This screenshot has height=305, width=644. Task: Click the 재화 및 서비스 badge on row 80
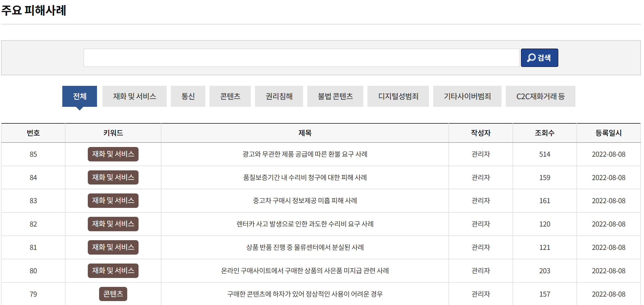click(x=113, y=270)
